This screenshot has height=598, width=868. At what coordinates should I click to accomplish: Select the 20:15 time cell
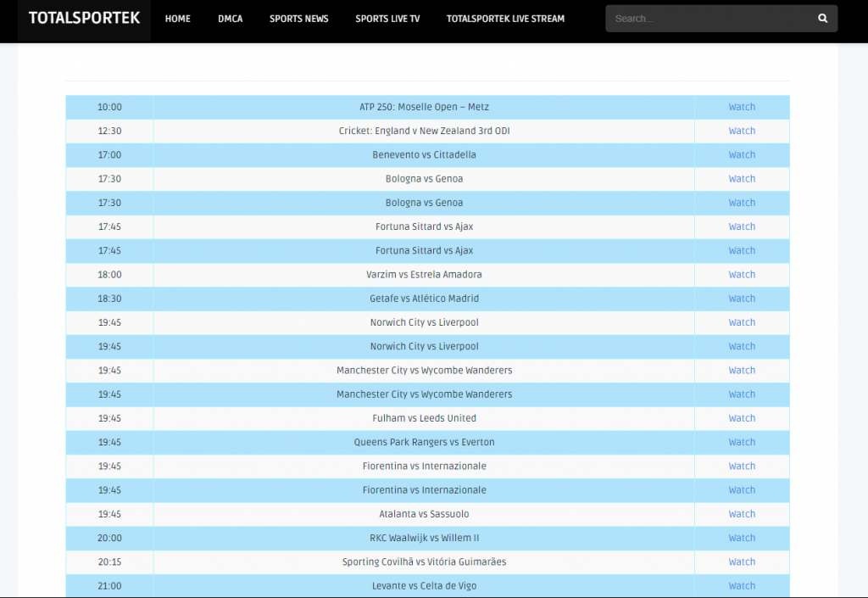tap(109, 562)
